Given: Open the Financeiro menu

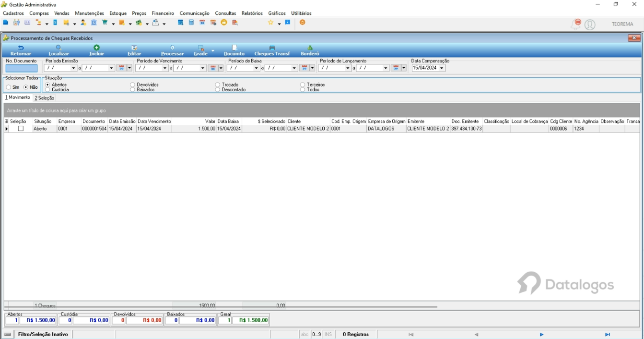Looking at the screenshot, I should (x=163, y=13).
